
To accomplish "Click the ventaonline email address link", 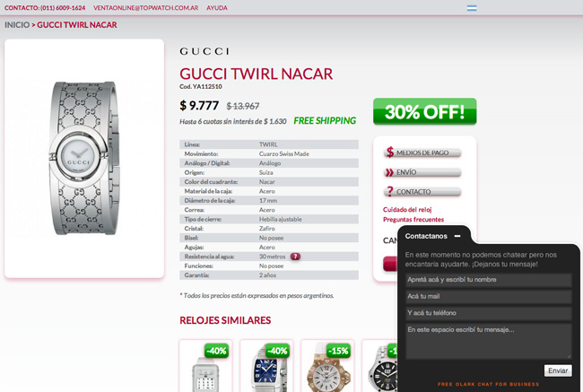I will click(x=145, y=8).
